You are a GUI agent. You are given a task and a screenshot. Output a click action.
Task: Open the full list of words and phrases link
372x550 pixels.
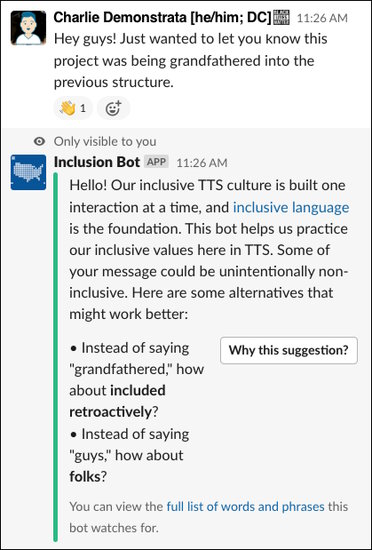pos(245,507)
